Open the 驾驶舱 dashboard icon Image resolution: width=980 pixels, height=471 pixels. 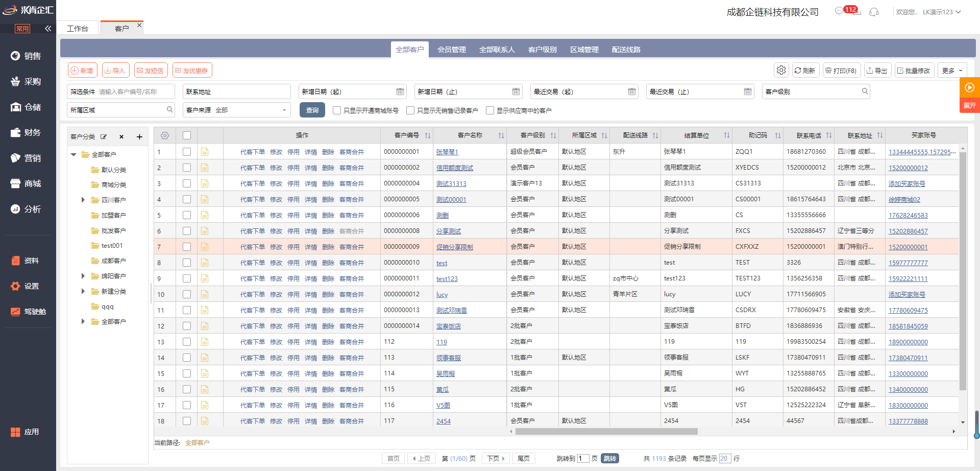[x=28, y=312]
